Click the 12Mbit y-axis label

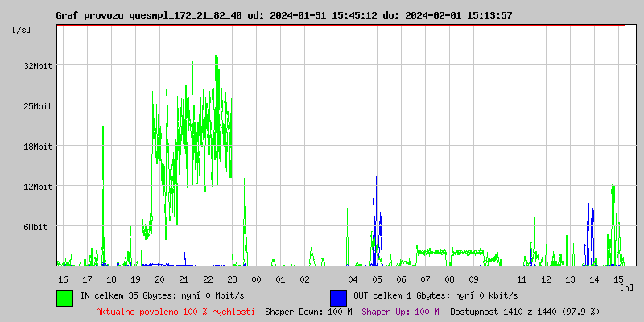pos(38,187)
